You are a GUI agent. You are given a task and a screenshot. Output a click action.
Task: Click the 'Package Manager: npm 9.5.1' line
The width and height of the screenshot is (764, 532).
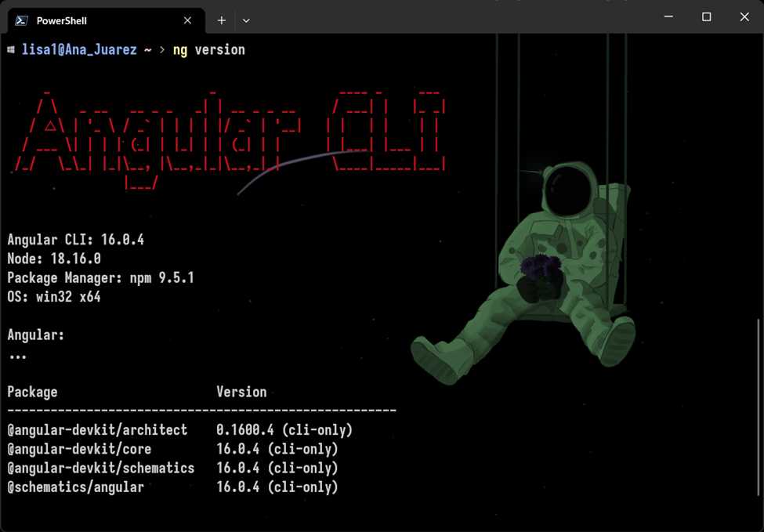pyautogui.click(x=101, y=277)
